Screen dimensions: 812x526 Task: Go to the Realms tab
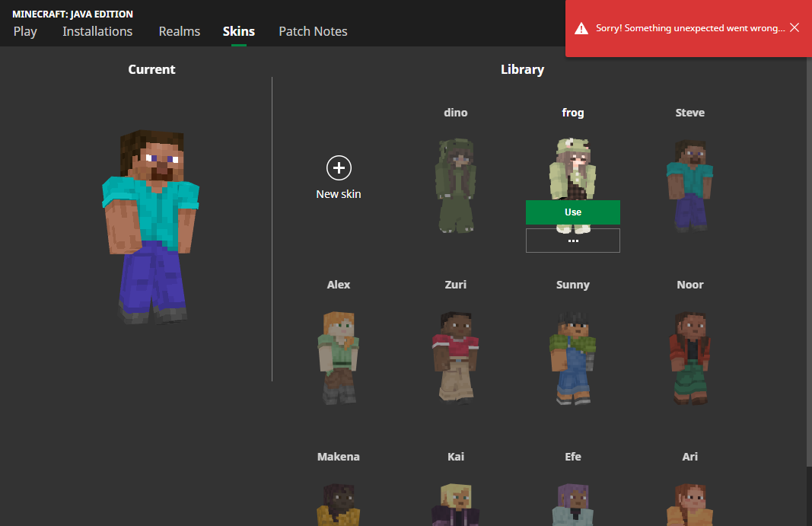(x=180, y=31)
